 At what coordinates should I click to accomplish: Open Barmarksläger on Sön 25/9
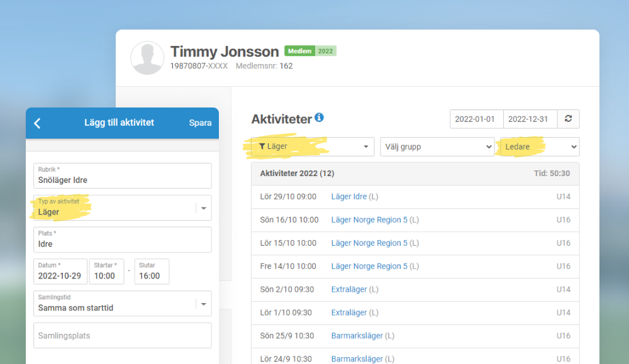[x=357, y=336]
